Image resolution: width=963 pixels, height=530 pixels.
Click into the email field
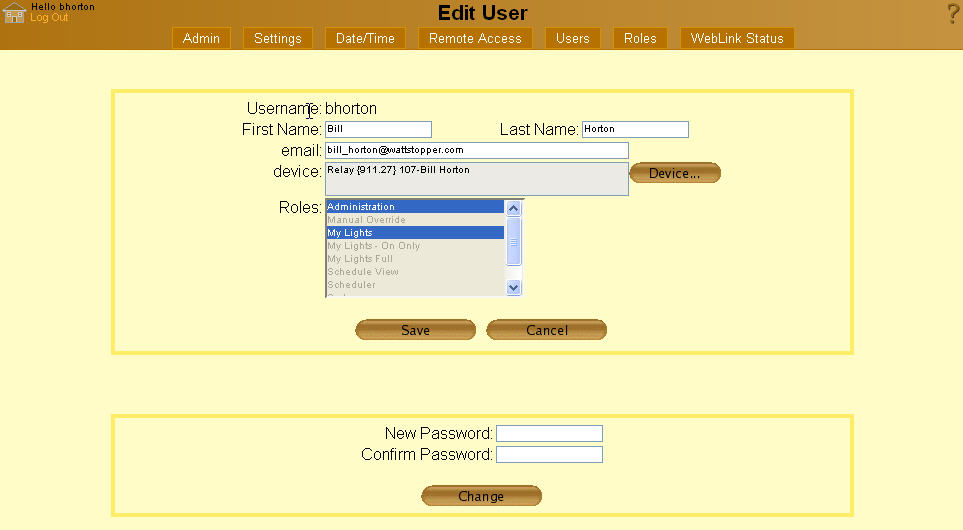tap(477, 150)
